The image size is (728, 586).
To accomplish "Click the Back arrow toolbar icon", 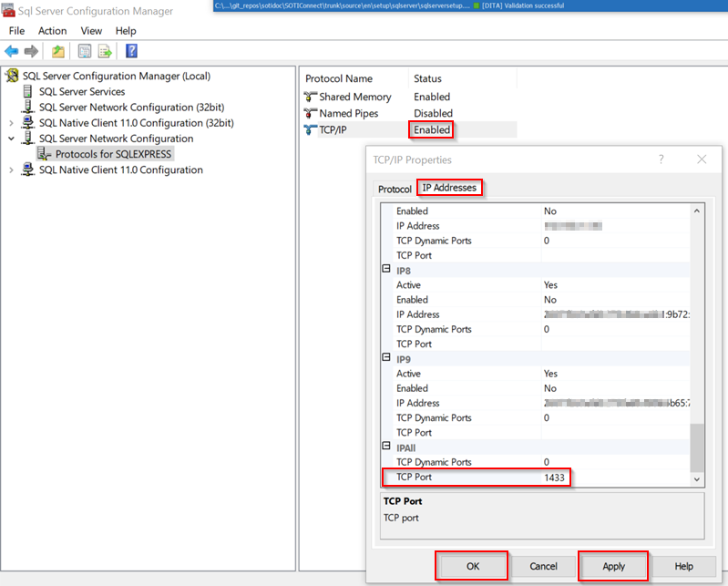I will point(12,51).
